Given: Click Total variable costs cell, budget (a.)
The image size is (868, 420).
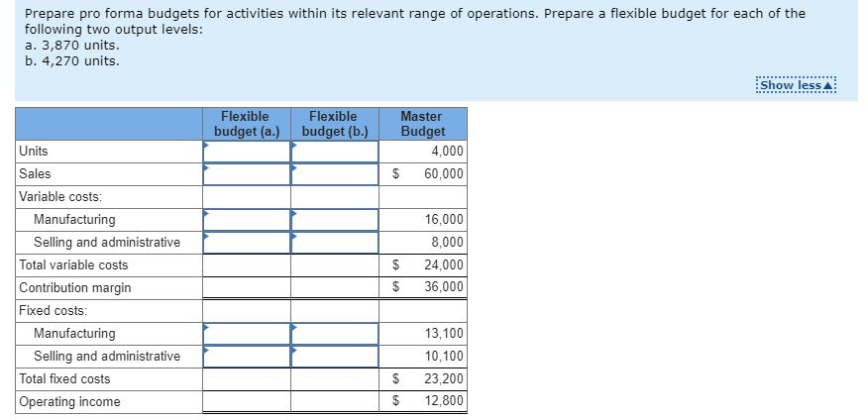Looking at the screenshot, I should click(247, 265).
